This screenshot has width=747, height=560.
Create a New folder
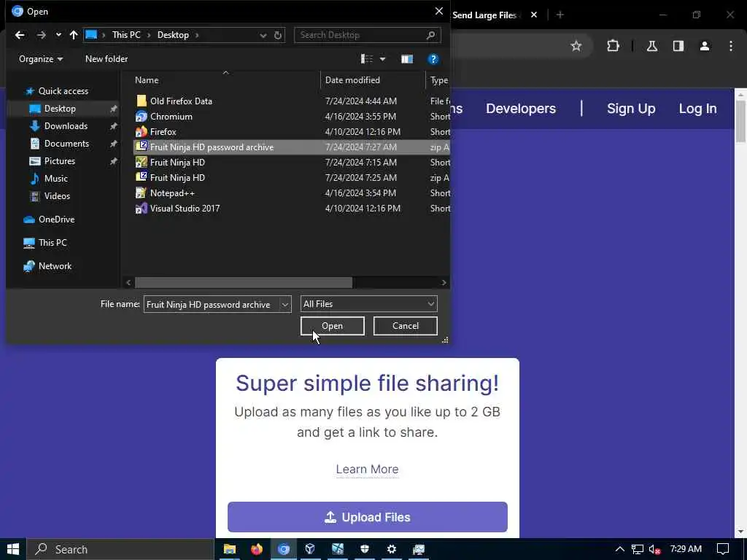tap(107, 59)
